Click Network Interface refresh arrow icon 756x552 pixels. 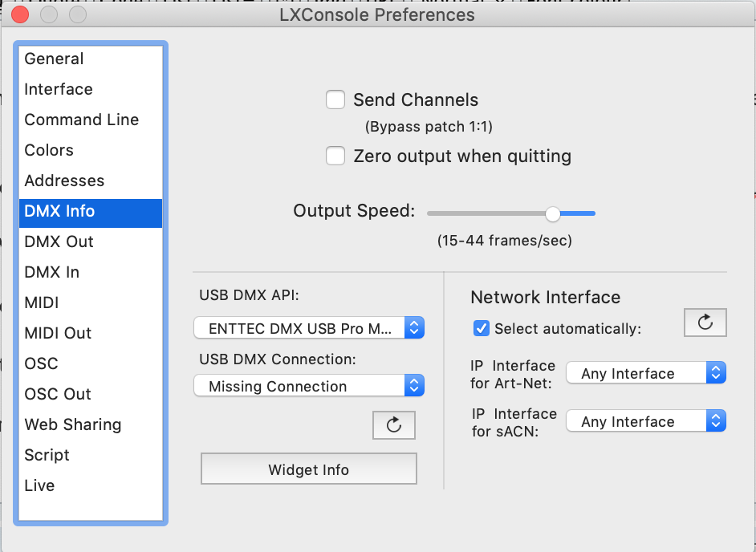click(705, 322)
